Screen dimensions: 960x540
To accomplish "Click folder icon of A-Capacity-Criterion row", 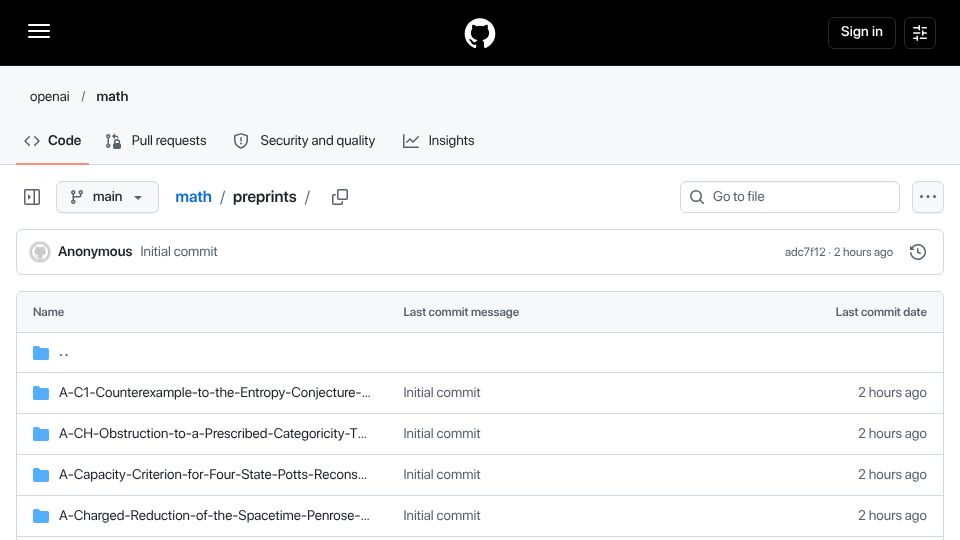I will pyautogui.click(x=41, y=475).
